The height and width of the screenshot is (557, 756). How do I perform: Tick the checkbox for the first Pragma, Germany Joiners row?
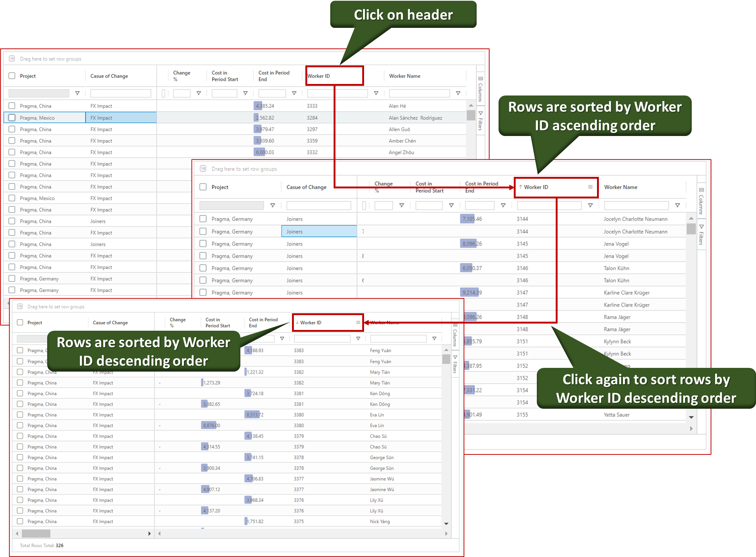[x=203, y=219]
